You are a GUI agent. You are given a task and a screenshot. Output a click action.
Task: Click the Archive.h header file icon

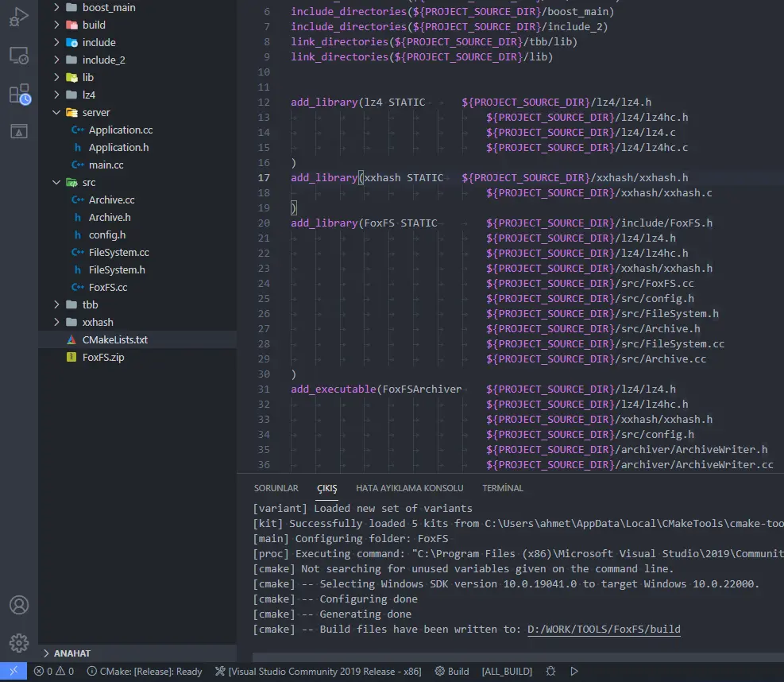pyautogui.click(x=78, y=217)
